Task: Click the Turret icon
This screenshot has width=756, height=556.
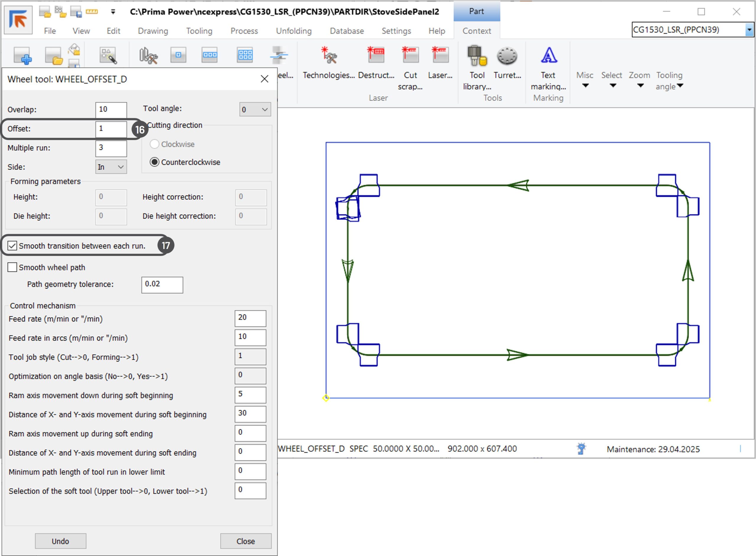Action: 507,56
